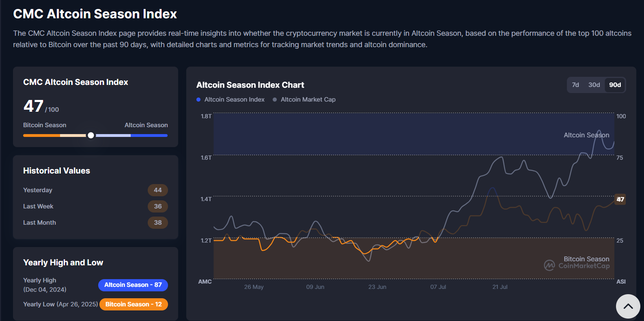Click the 21 Jul date label
The height and width of the screenshot is (321, 644).
pos(500,287)
